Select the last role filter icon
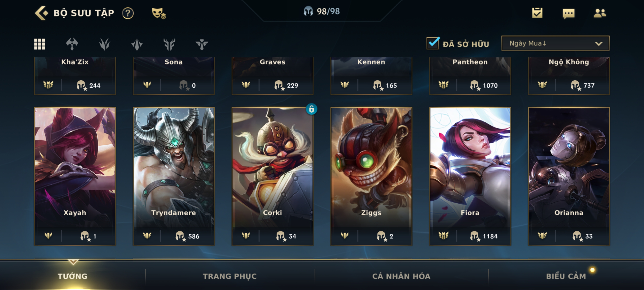Image resolution: width=644 pixels, height=290 pixels. [201, 44]
